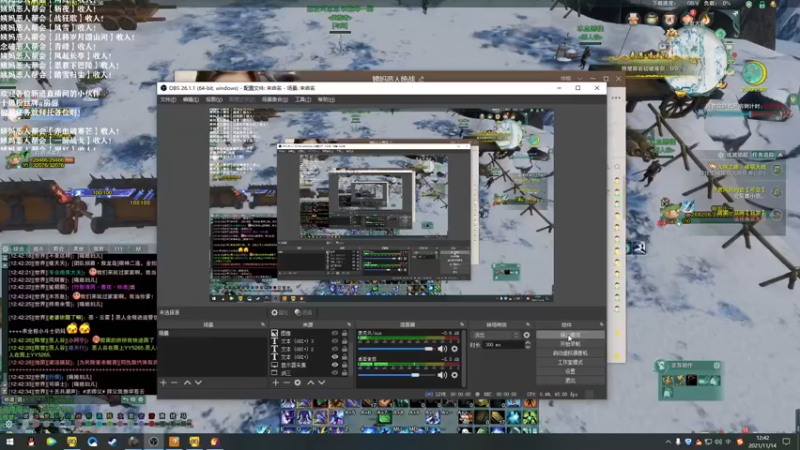The width and height of the screenshot is (800, 450).
Task: Open the 编辑(E) menu in OBS
Action: point(191,99)
